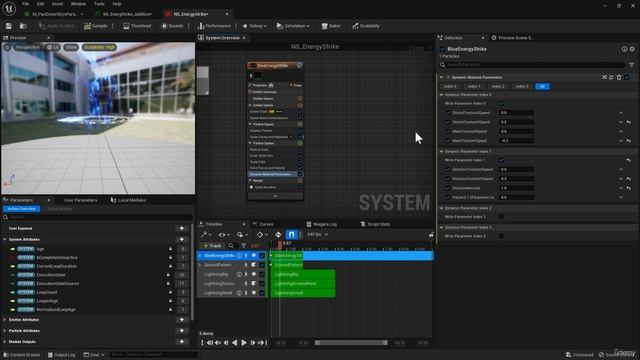Screen dimensions: 640x360
Task: Reset DistortTextureYSpeed to default
Action: [629, 122]
